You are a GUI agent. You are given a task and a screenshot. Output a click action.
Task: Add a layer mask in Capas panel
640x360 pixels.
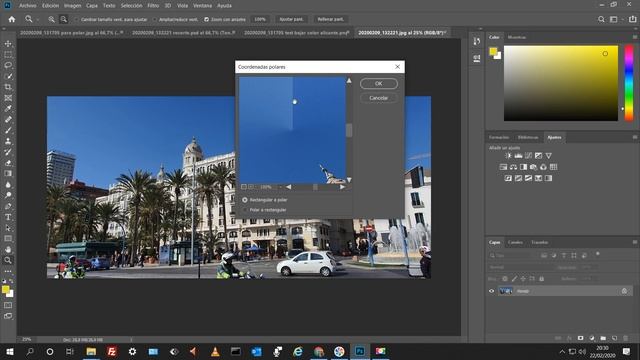[x=580, y=338]
